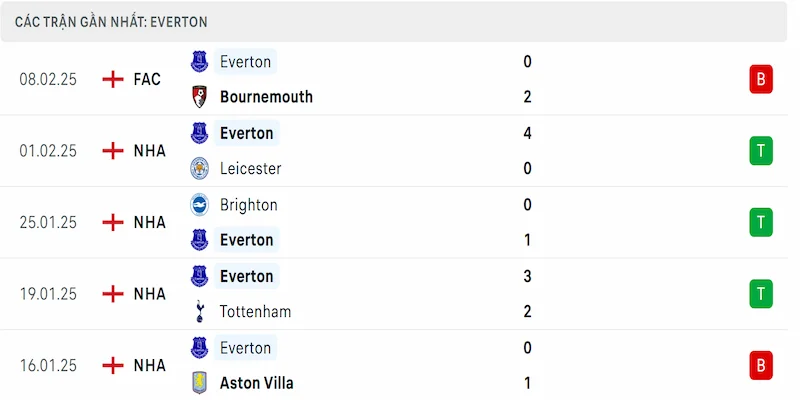Click green T badge for Leicester match
Viewport: 800px width, 400px height.
click(x=761, y=151)
